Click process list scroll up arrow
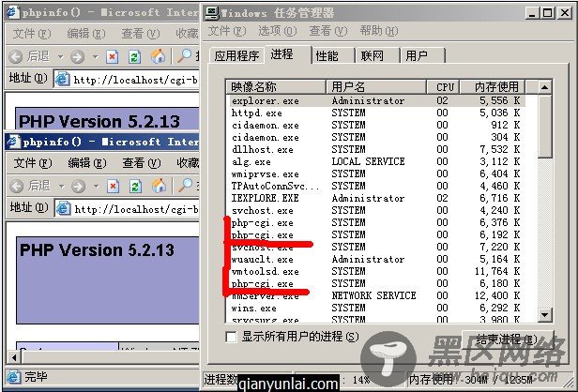Screen dimensions: 578x392 (544, 87)
